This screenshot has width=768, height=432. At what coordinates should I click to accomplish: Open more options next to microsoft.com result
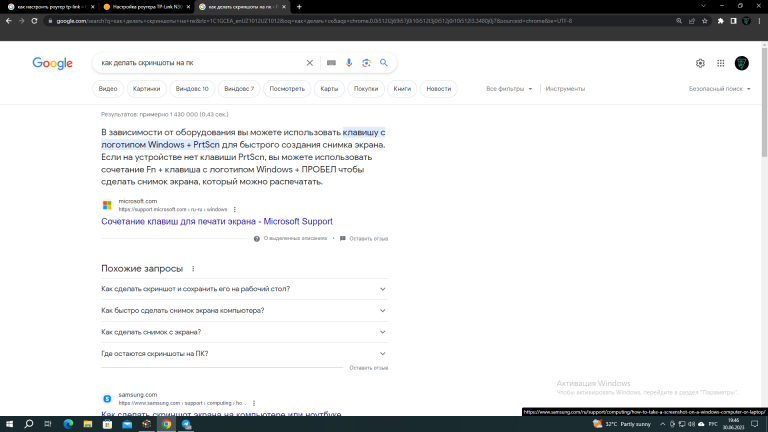pyautogui.click(x=235, y=210)
